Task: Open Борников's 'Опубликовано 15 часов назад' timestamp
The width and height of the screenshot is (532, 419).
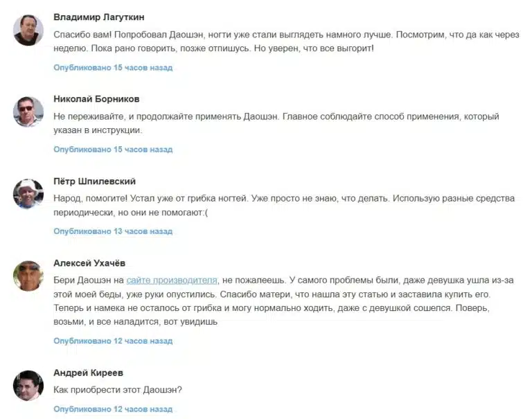Action: [113, 150]
